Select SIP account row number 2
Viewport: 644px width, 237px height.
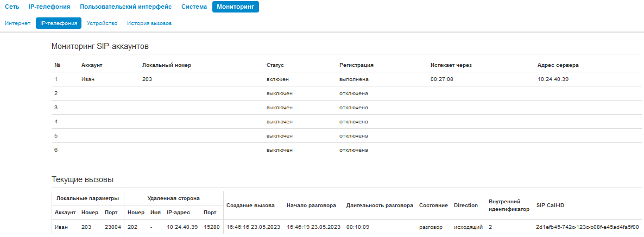click(x=346, y=93)
